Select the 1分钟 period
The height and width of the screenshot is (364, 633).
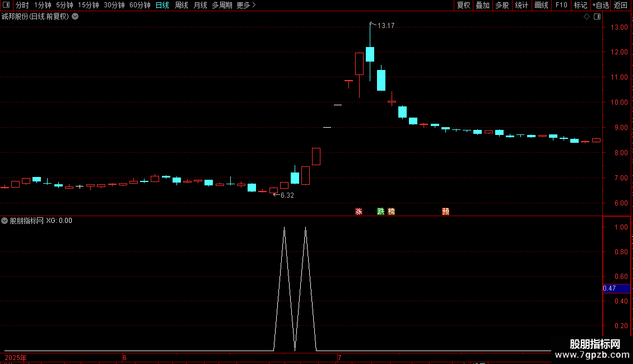[43, 5]
